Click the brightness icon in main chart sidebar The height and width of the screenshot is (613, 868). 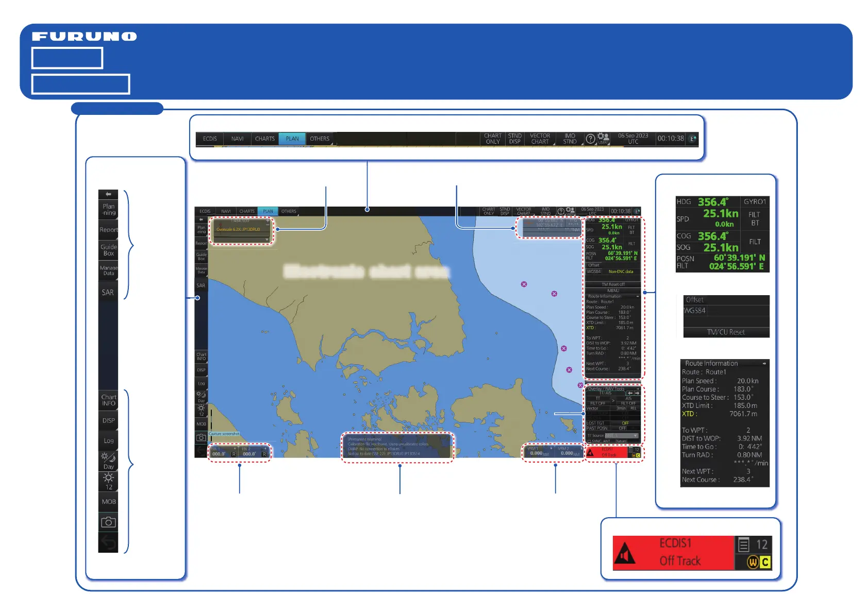pyautogui.click(x=201, y=410)
